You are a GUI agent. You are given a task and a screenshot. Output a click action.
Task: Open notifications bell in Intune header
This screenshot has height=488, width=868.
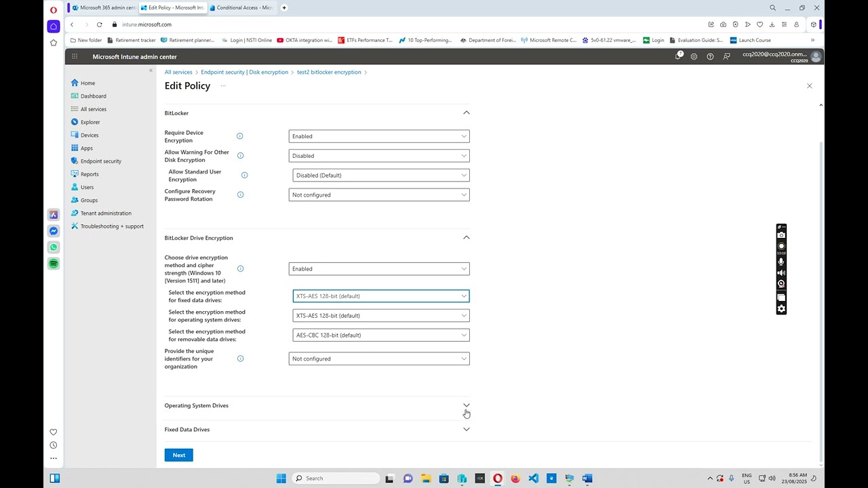click(678, 56)
